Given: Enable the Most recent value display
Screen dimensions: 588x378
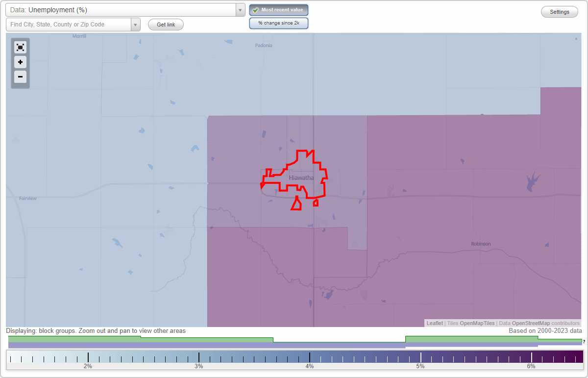Looking at the screenshot, I should (x=279, y=10).
